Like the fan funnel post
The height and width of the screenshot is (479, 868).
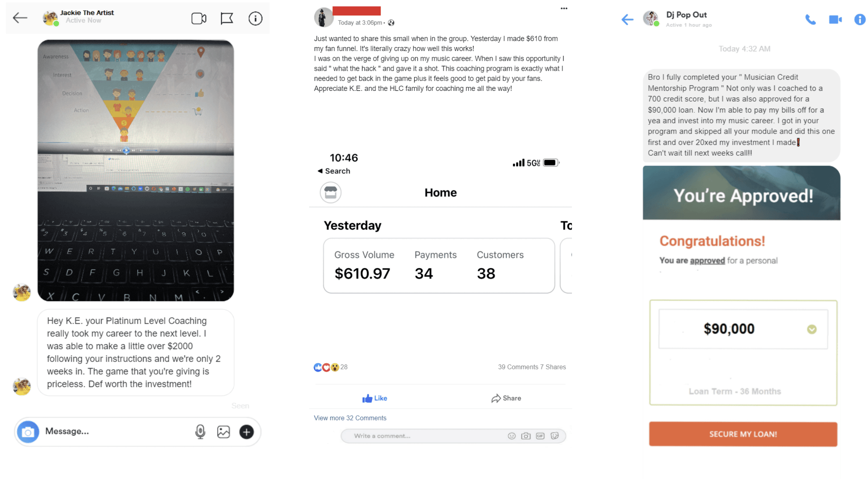pos(375,398)
